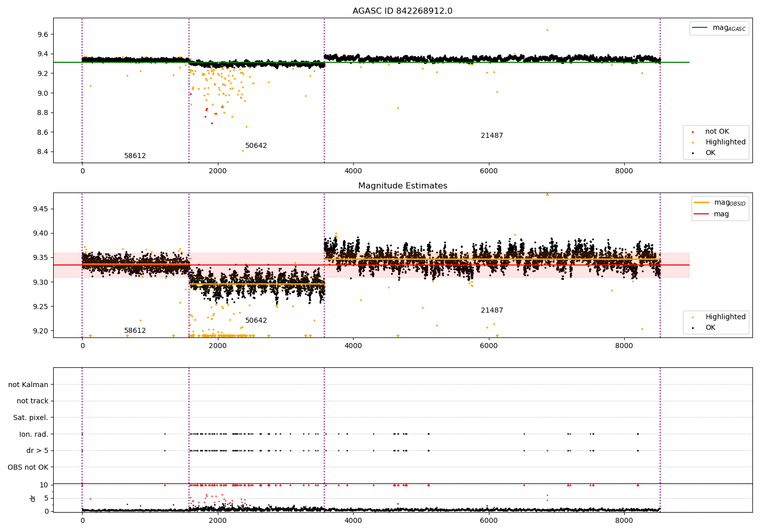
Task: Click "not OK" legend label in top plot
Action: 717,132
